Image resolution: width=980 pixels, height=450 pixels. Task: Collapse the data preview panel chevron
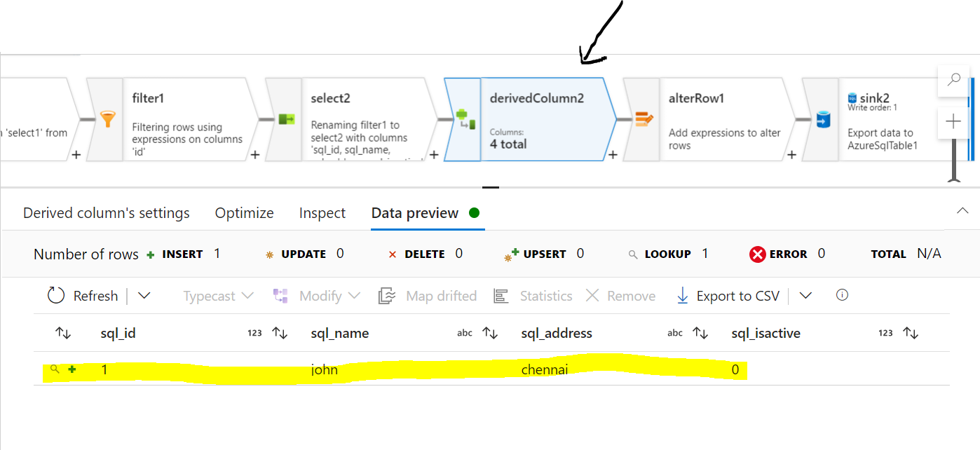pos(962,212)
